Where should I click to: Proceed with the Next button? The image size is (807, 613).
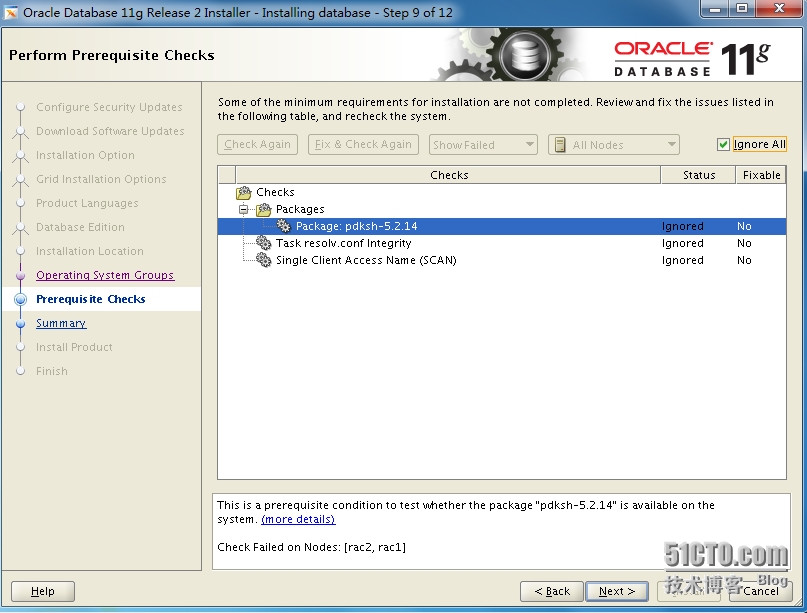[617, 591]
